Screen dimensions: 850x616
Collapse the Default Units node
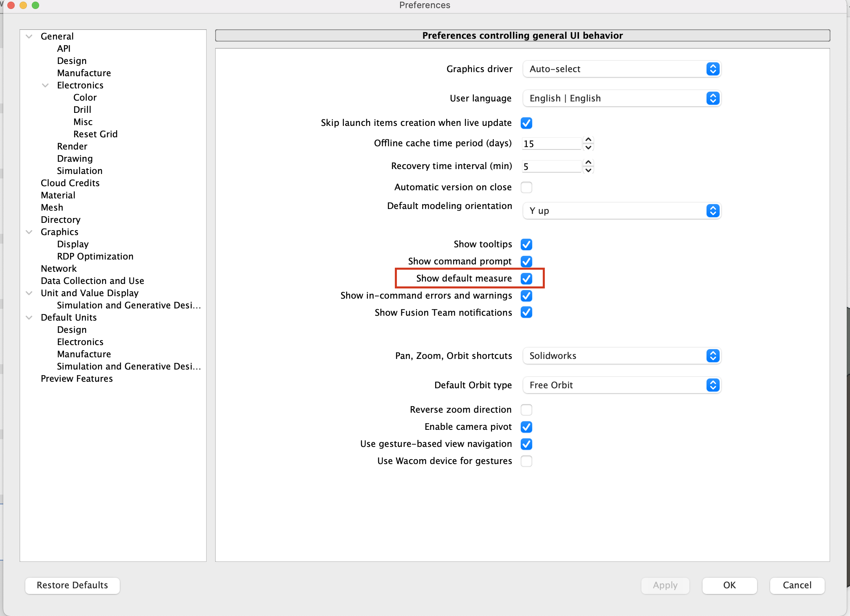click(29, 318)
